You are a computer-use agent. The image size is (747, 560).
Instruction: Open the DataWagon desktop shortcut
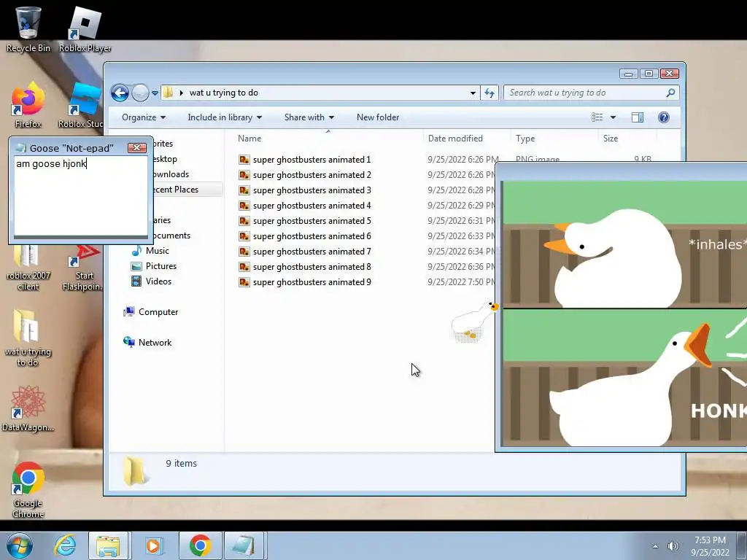tap(28, 408)
